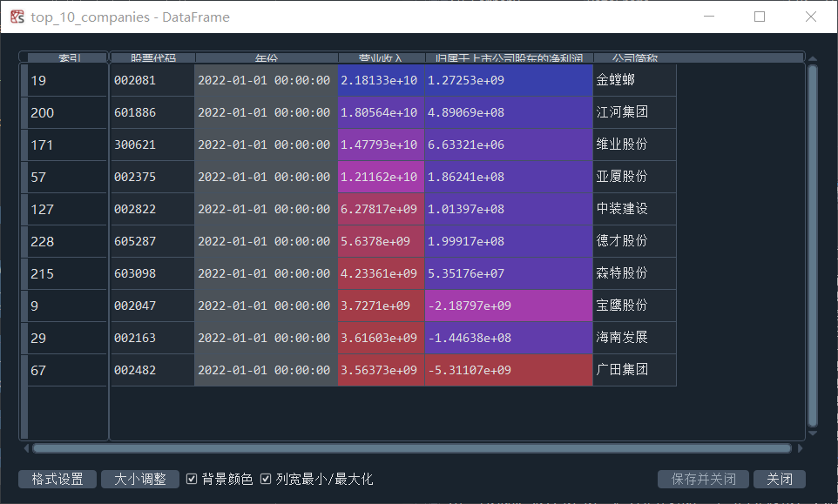
Task: Click company name cell 亚厦股份
Action: 634,177
